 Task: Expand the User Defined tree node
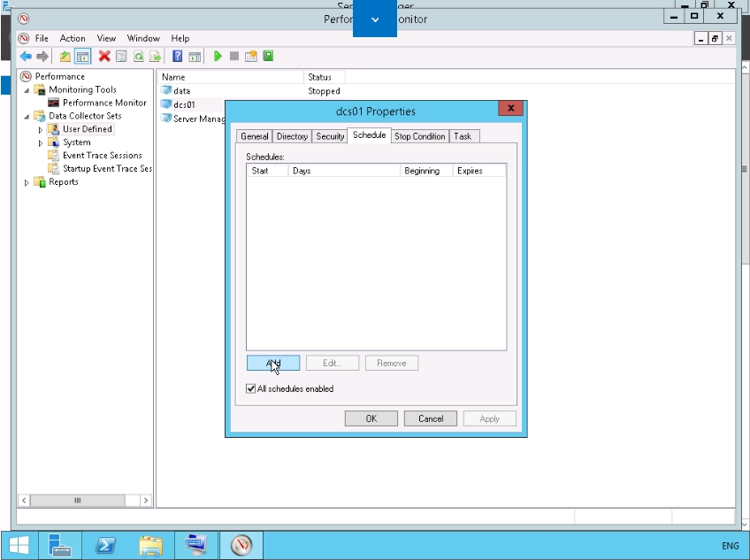coord(41,129)
